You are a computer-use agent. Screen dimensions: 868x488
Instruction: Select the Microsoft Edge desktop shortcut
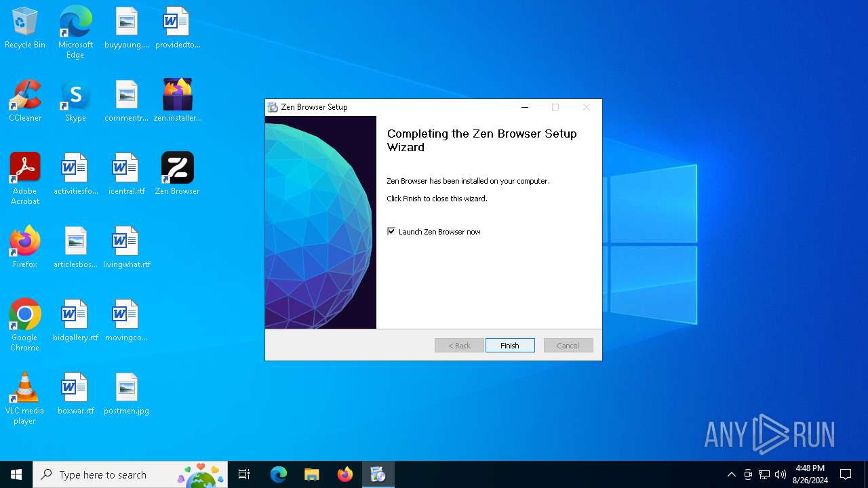75,33
